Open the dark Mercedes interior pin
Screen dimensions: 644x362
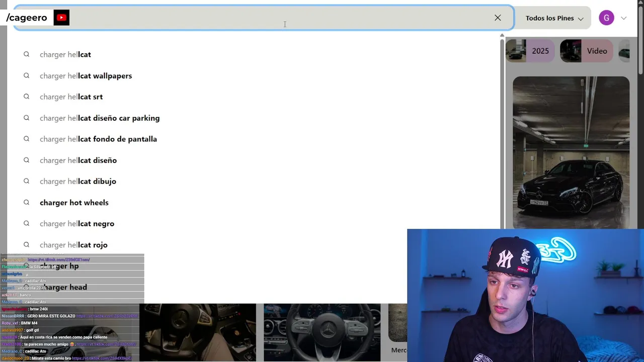point(198,332)
